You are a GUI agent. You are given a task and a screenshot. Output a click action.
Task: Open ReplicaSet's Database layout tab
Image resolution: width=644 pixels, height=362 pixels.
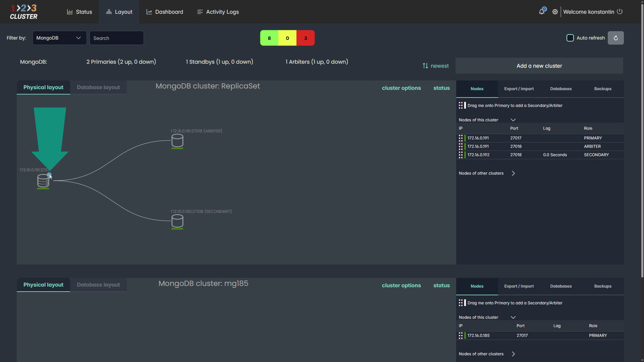[98, 87]
